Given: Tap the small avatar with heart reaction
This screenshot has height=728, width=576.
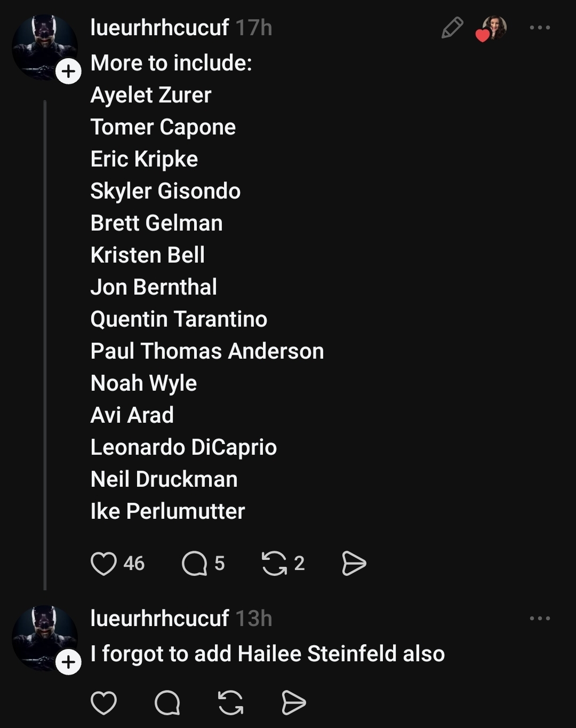Looking at the screenshot, I should [493, 28].
